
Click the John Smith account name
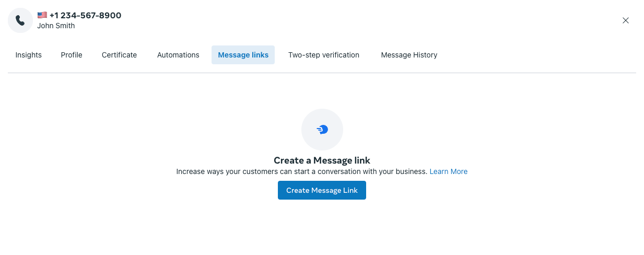click(56, 26)
